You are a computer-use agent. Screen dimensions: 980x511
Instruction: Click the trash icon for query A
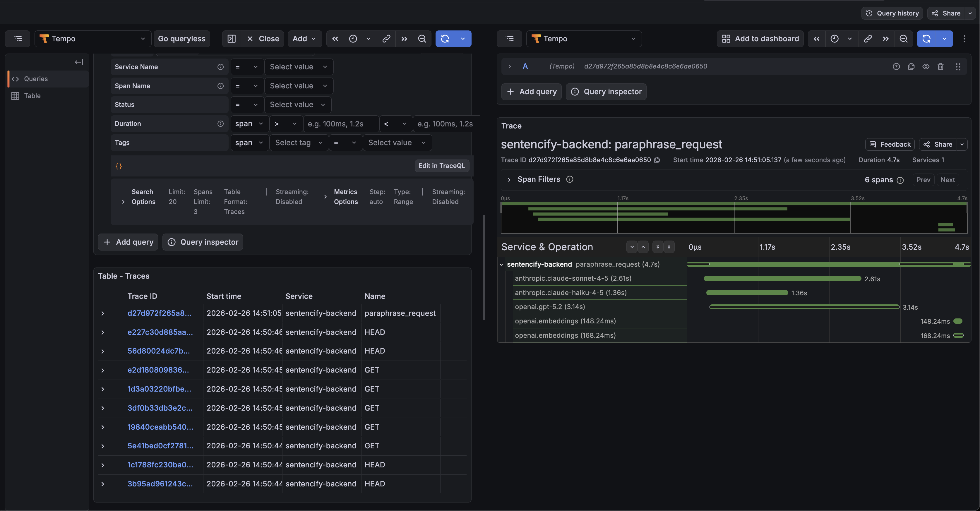pyautogui.click(x=940, y=67)
